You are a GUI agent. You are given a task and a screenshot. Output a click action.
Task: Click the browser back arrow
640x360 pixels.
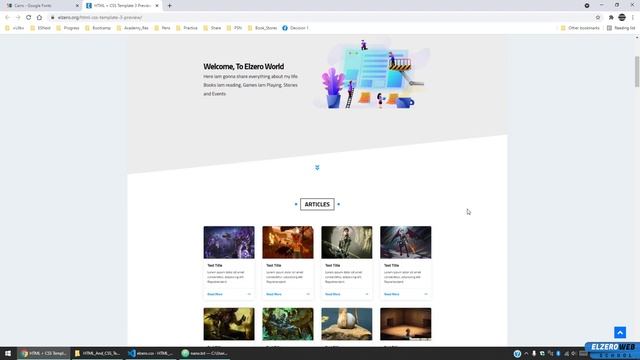[7, 18]
